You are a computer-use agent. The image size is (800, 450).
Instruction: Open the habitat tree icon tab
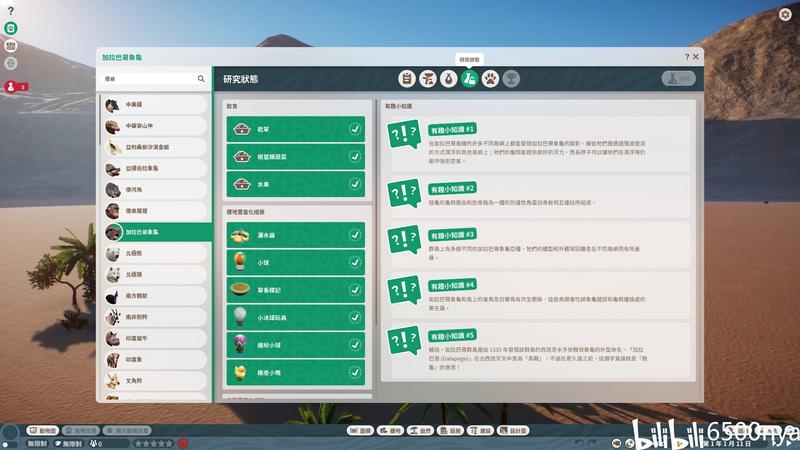(x=428, y=79)
